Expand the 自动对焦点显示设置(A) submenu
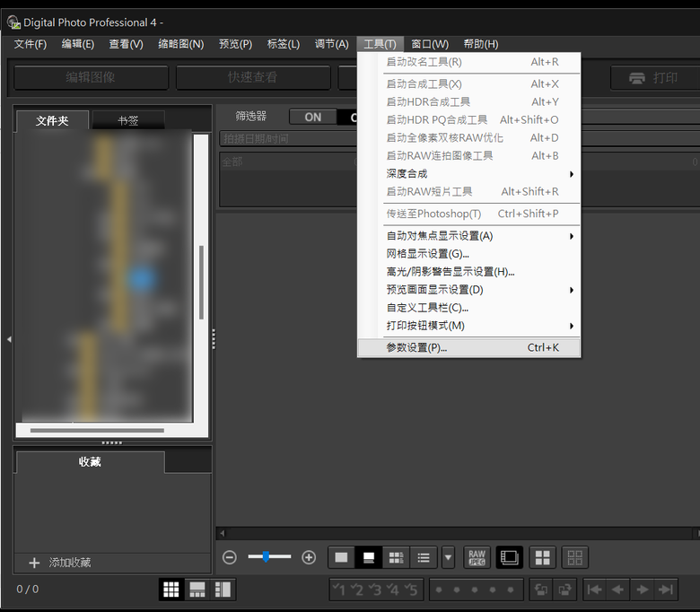700x612 pixels. point(468,236)
